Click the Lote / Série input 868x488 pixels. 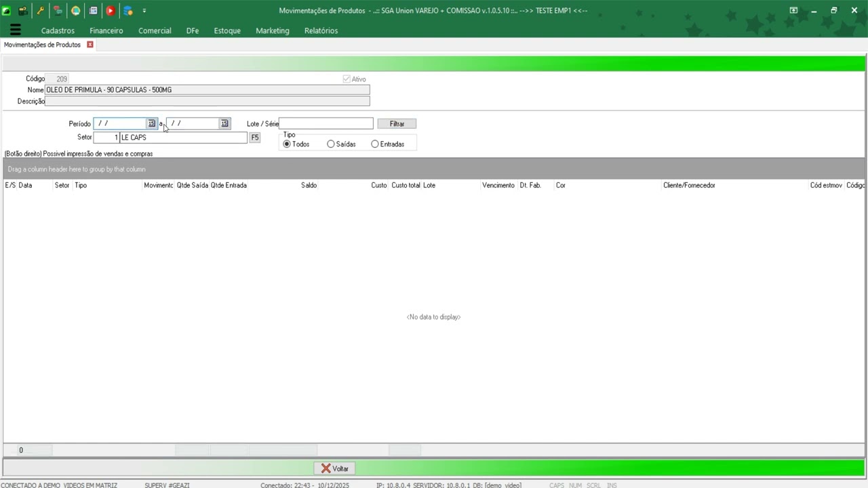pyautogui.click(x=326, y=123)
